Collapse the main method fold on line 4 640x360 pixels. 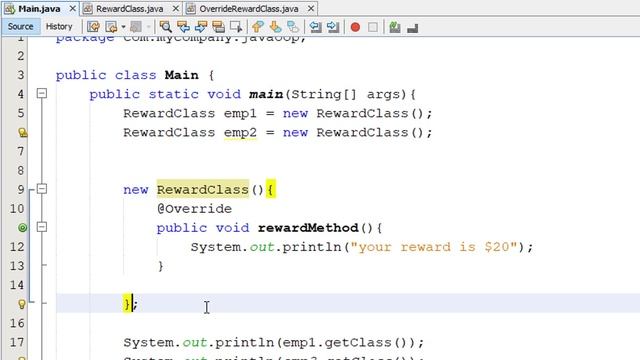pyautogui.click(x=42, y=93)
